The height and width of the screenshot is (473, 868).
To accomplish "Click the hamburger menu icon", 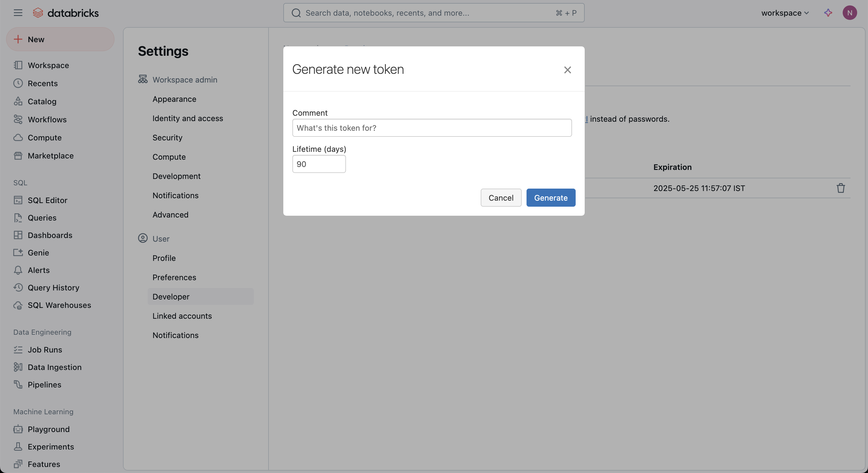I will coord(18,13).
